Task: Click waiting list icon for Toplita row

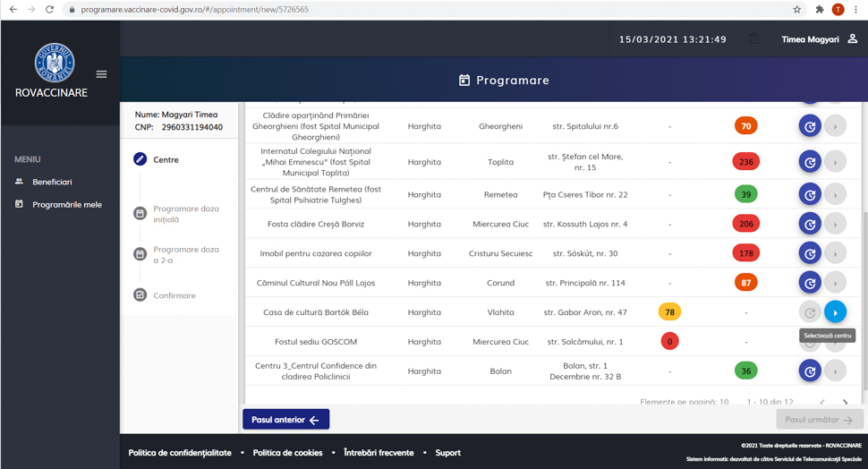Action: click(x=809, y=162)
